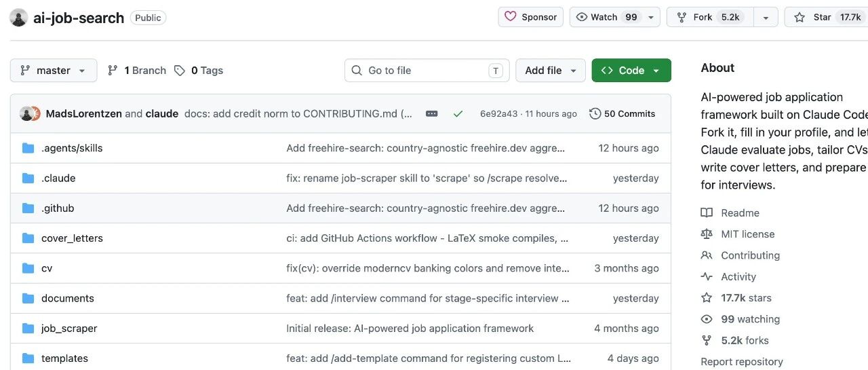Click the folder icon next to cover_letters
This screenshot has height=370, width=868.
point(28,238)
